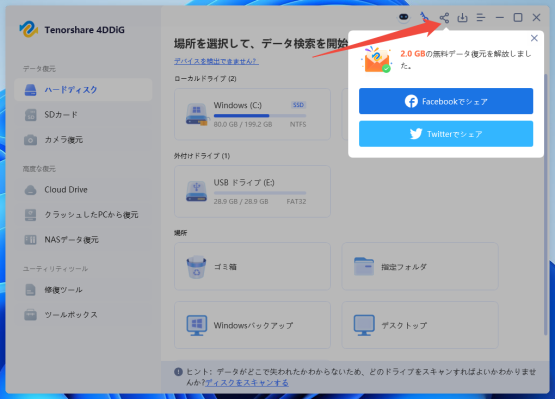Click 外付けドライブ (1) heading
The width and height of the screenshot is (555, 399).
[202, 156]
